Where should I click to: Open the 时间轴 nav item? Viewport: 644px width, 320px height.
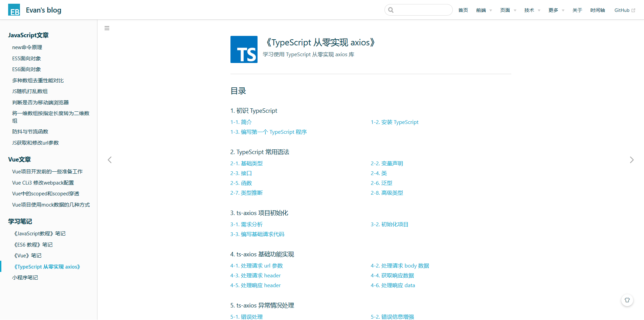click(598, 10)
